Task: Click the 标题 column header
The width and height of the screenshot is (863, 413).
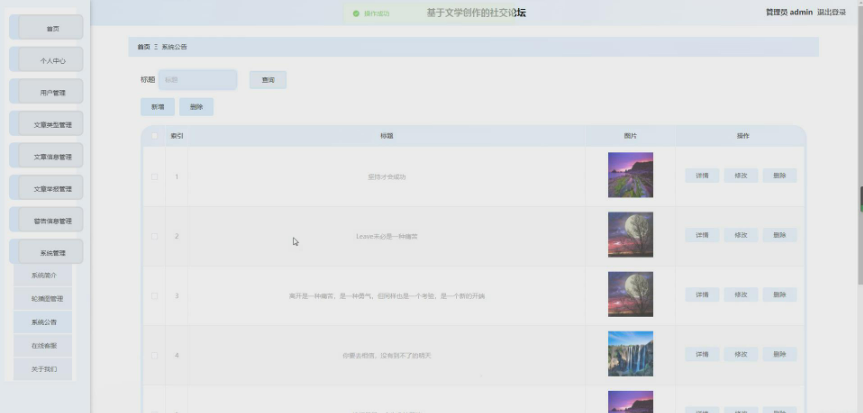Action: (x=387, y=136)
